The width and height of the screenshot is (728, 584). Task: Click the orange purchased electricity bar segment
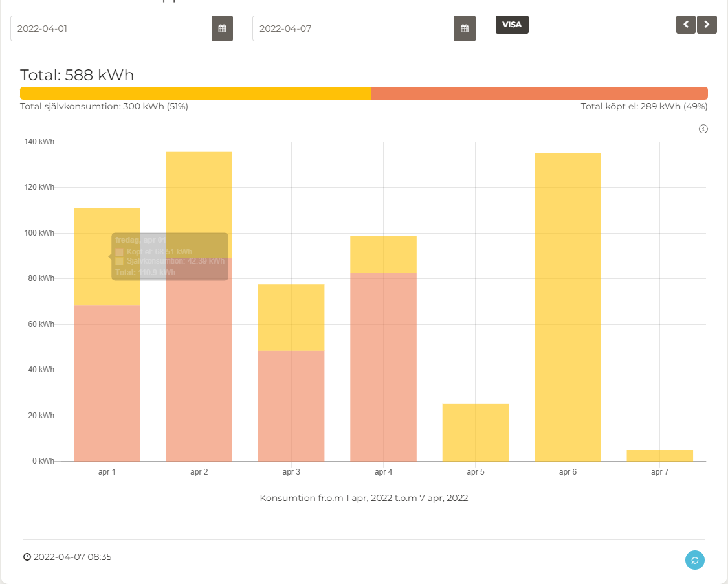coord(538,93)
